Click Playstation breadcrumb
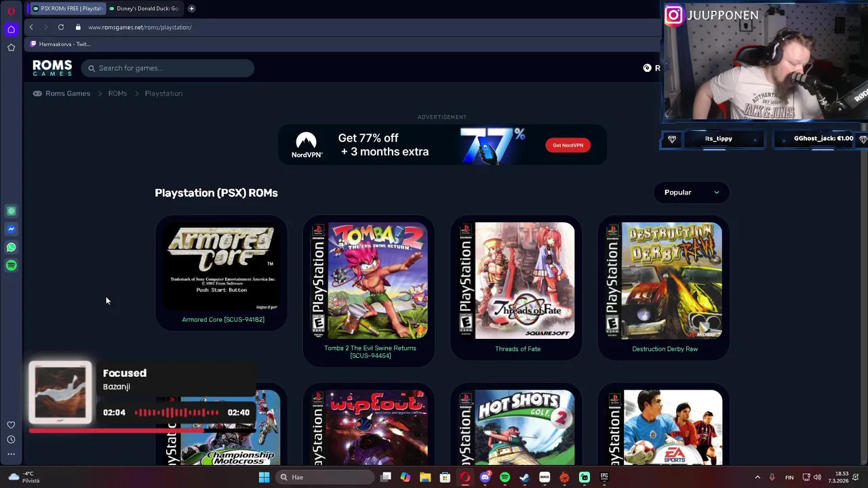Image resolution: width=868 pixels, height=488 pixels. coord(163,94)
